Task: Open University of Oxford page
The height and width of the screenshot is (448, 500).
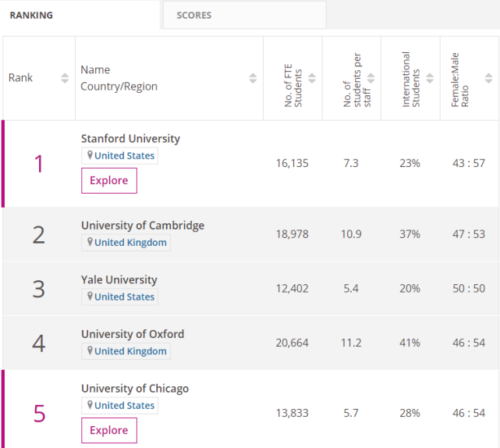Action: [133, 334]
